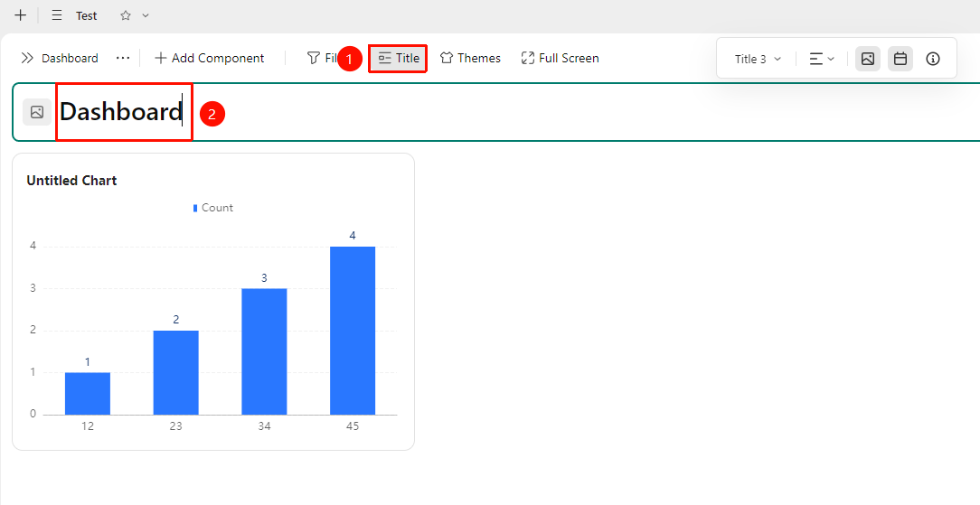Click the image placeholder beside Dashboard title

tap(37, 112)
